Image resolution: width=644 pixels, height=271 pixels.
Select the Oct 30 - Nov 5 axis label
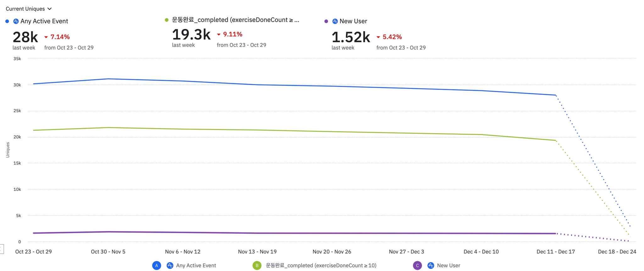(108, 252)
